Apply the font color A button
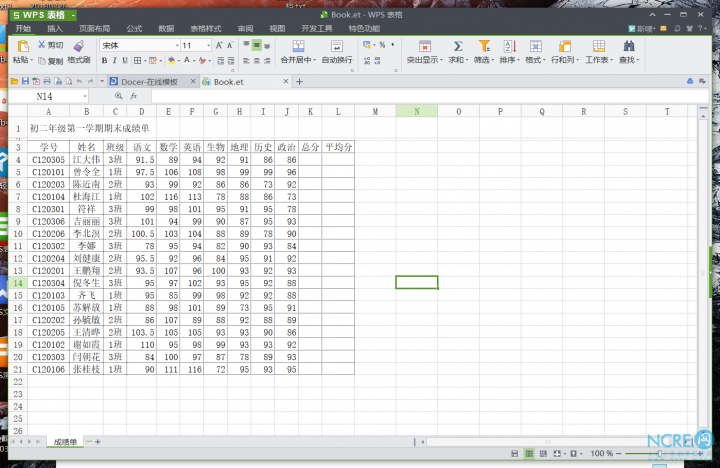 (x=187, y=61)
